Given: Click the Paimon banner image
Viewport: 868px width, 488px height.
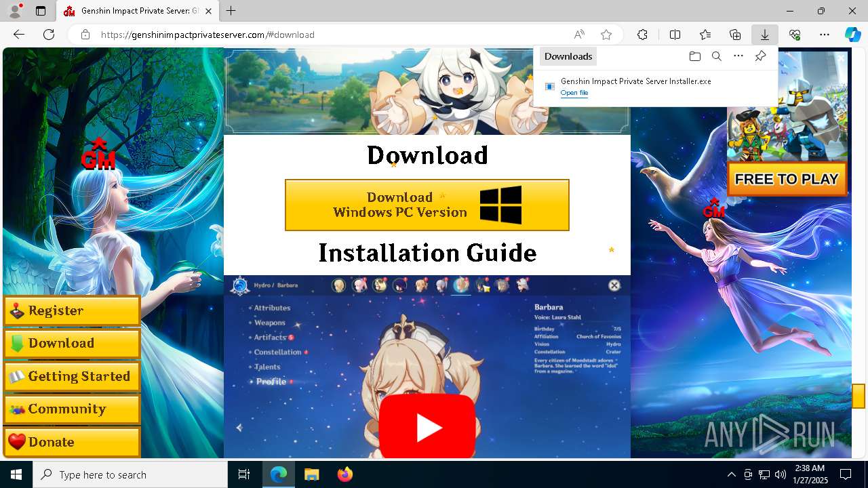Looking at the screenshot, I should point(427,91).
